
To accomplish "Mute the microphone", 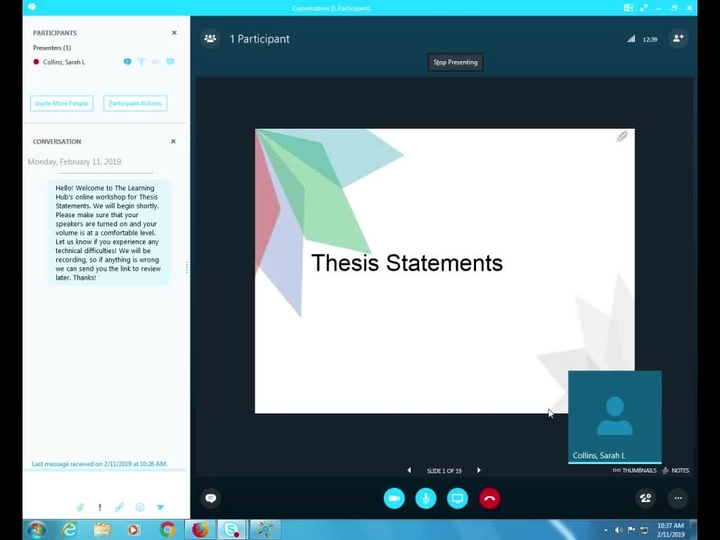I will 426,498.
